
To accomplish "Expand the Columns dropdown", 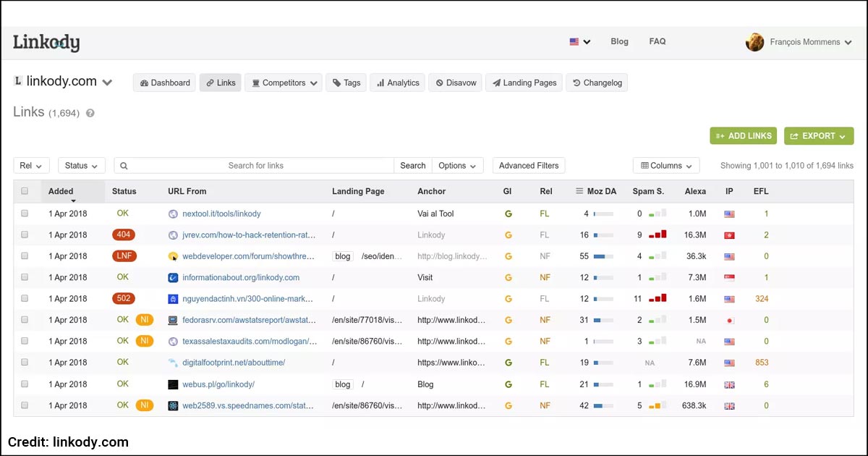I will pos(665,166).
